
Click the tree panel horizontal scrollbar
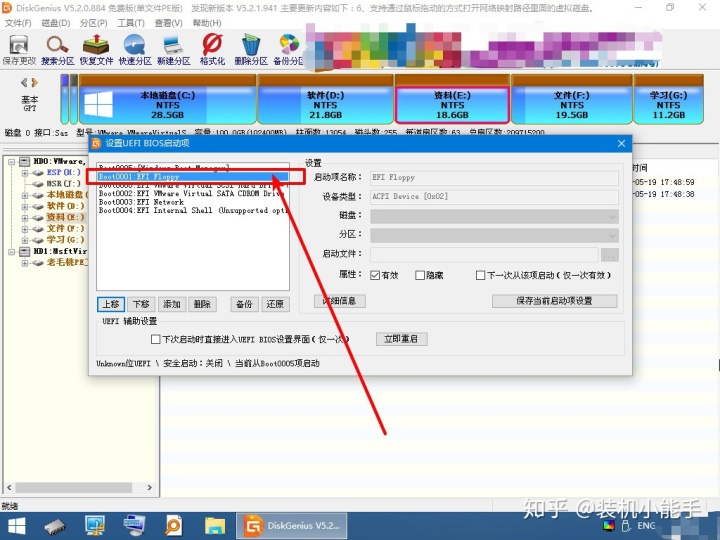tap(79, 487)
